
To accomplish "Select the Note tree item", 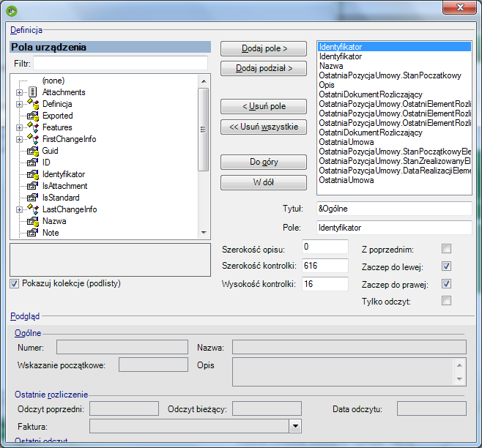I will click(x=51, y=233).
